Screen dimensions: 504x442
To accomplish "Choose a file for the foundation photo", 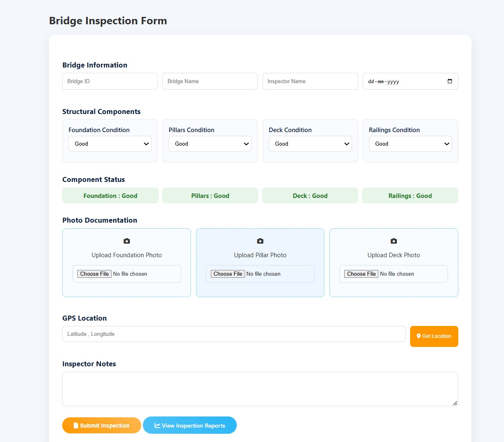I will click(x=95, y=274).
